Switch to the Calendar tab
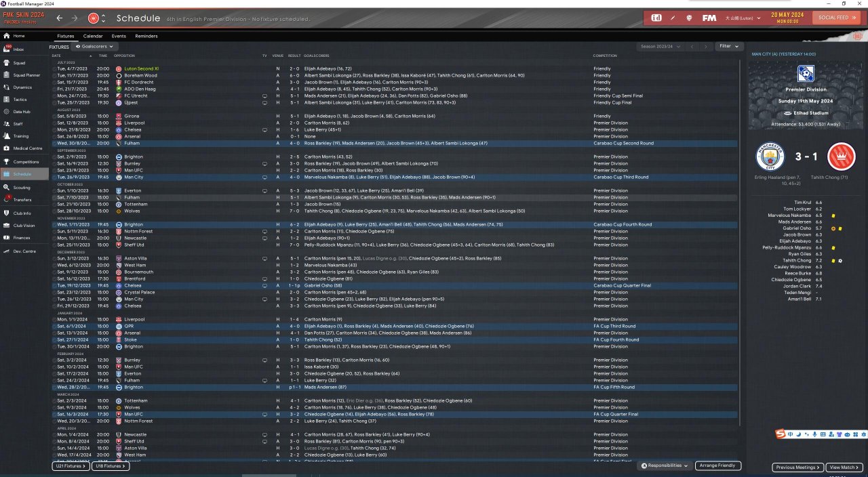Screen dimensions: 868x477 pyautogui.click(x=93, y=36)
